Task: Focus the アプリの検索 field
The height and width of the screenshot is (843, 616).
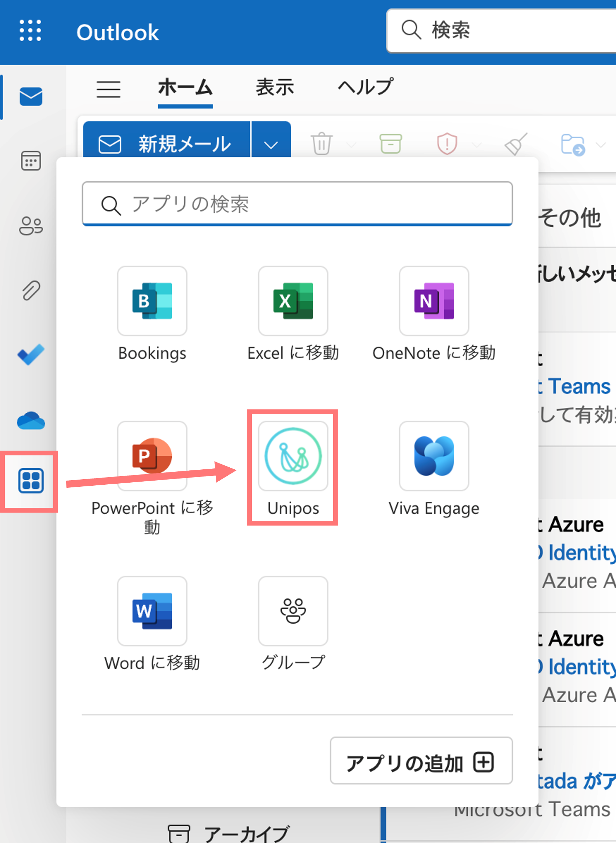Action: click(297, 204)
